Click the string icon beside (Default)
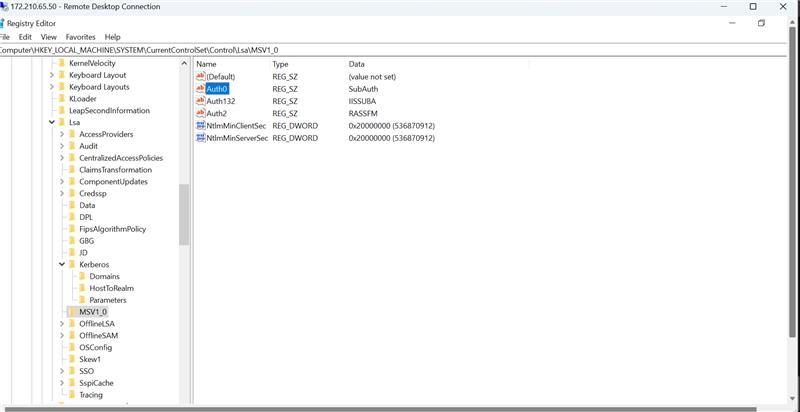800x412 pixels. (201, 76)
